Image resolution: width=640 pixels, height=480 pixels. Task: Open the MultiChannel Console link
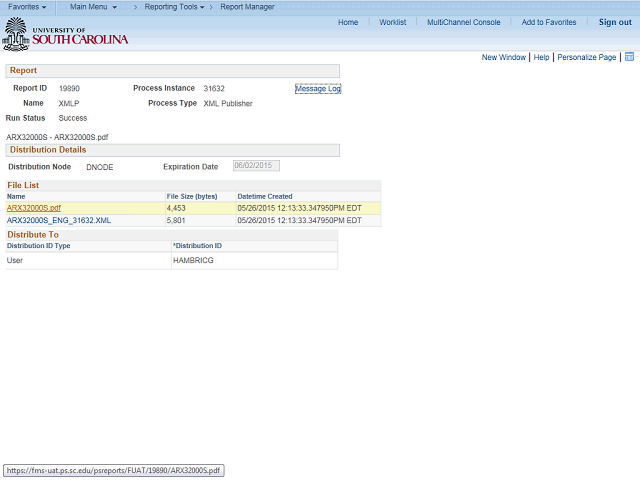tap(464, 22)
